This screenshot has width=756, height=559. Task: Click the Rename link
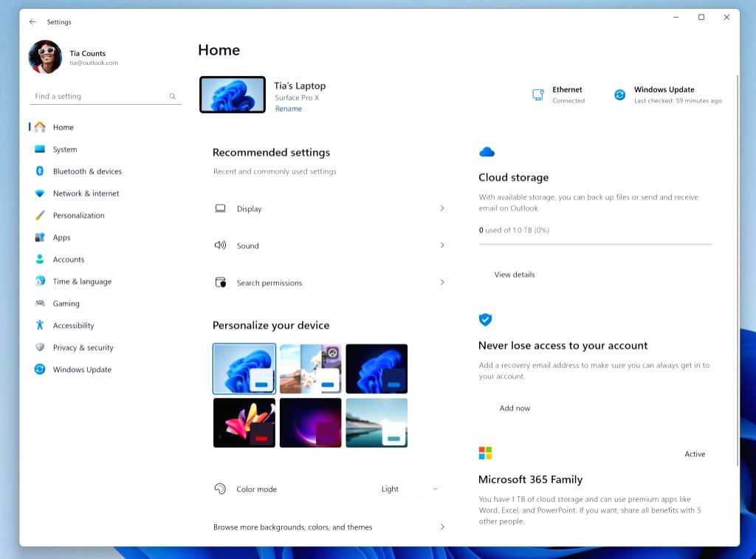(x=289, y=109)
